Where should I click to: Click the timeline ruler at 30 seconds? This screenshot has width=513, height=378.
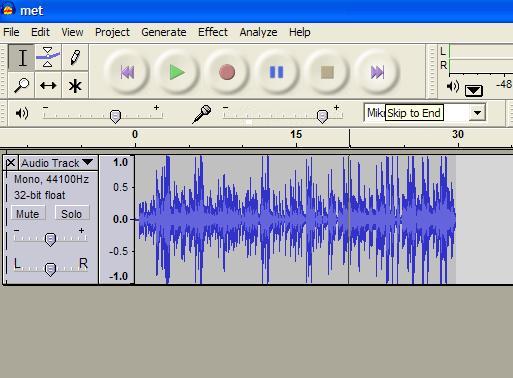pos(458,135)
